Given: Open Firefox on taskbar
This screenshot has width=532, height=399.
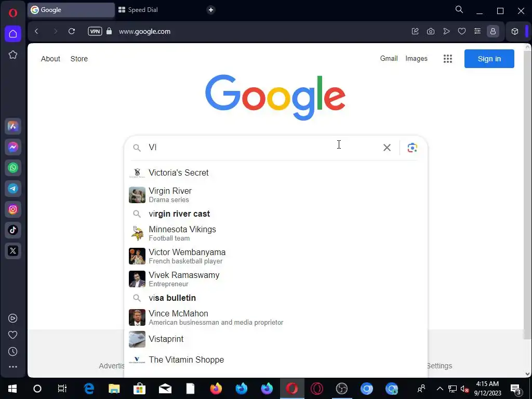Looking at the screenshot, I should [x=216, y=389].
